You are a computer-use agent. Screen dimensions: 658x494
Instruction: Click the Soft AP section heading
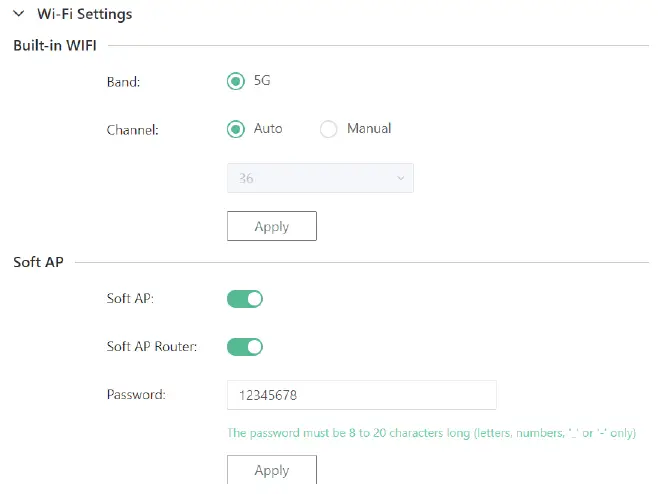pos(38,263)
